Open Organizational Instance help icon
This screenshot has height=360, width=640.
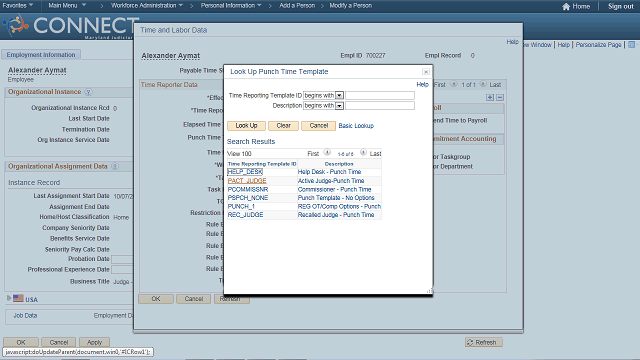[x=88, y=92]
